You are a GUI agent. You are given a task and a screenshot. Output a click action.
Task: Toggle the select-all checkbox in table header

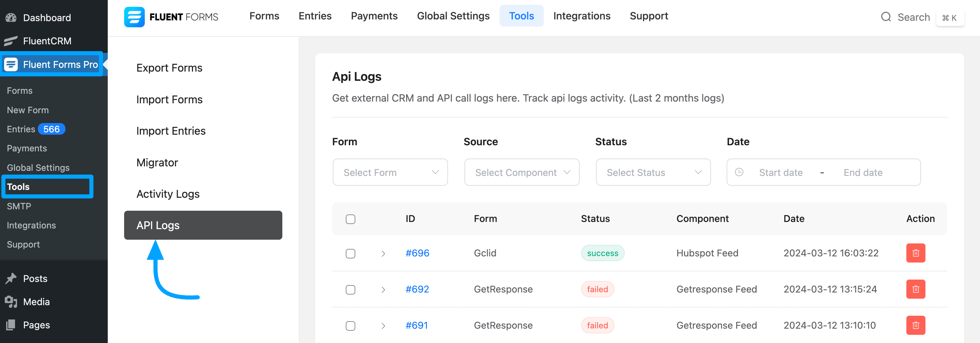click(x=351, y=219)
